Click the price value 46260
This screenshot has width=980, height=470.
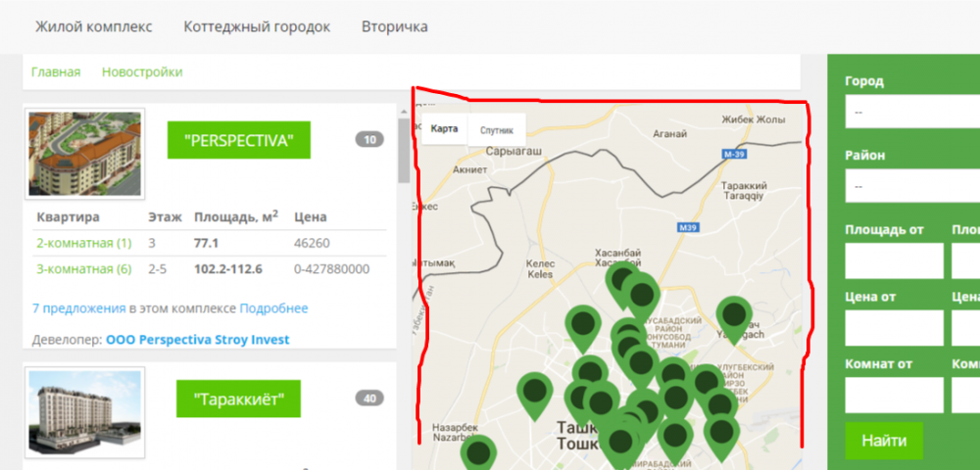(312, 243)
